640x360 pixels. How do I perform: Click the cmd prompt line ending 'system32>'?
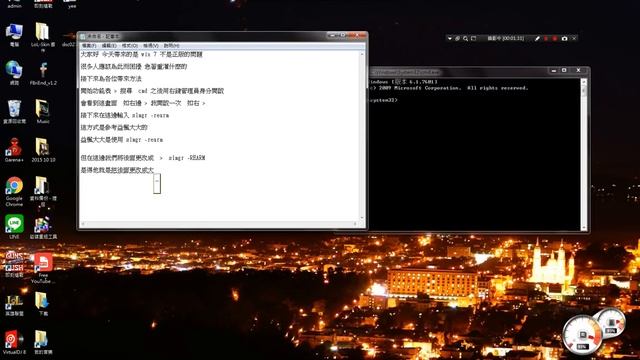[383, 100]
